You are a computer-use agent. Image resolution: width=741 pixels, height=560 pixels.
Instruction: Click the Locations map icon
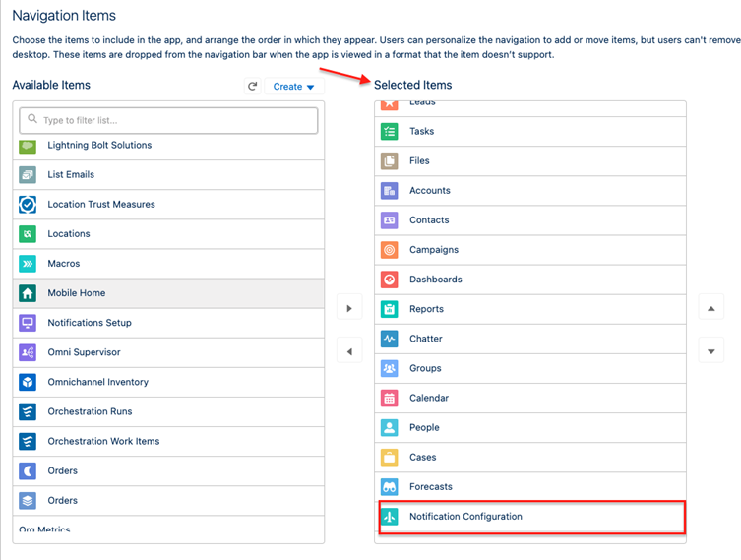(28, 234)
